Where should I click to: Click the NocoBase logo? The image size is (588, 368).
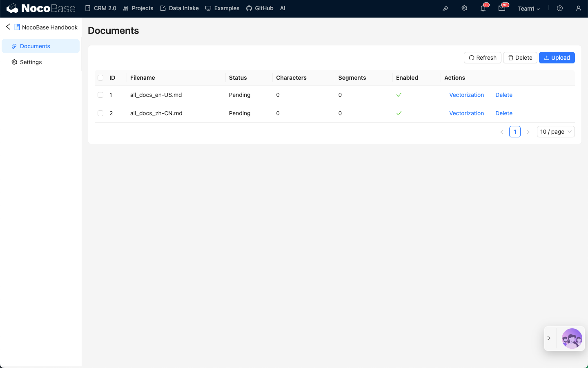[x=41, y=8]
